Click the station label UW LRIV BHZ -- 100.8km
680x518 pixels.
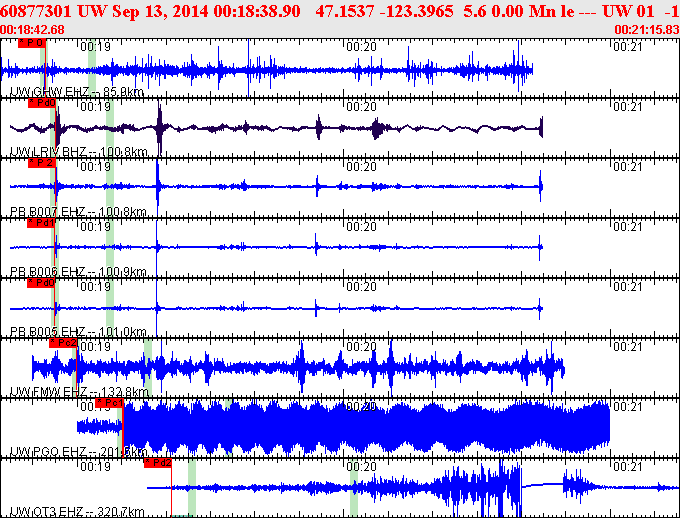(79, 152)
